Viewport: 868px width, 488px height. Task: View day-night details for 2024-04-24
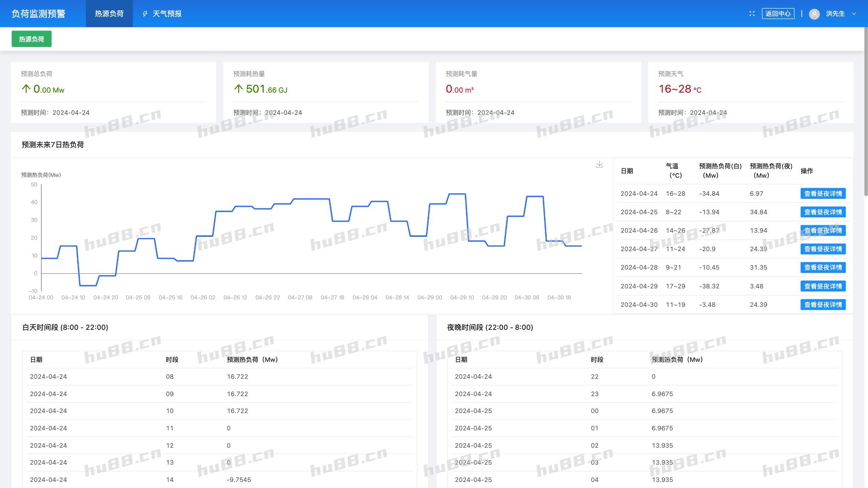[x=823, y=194]
